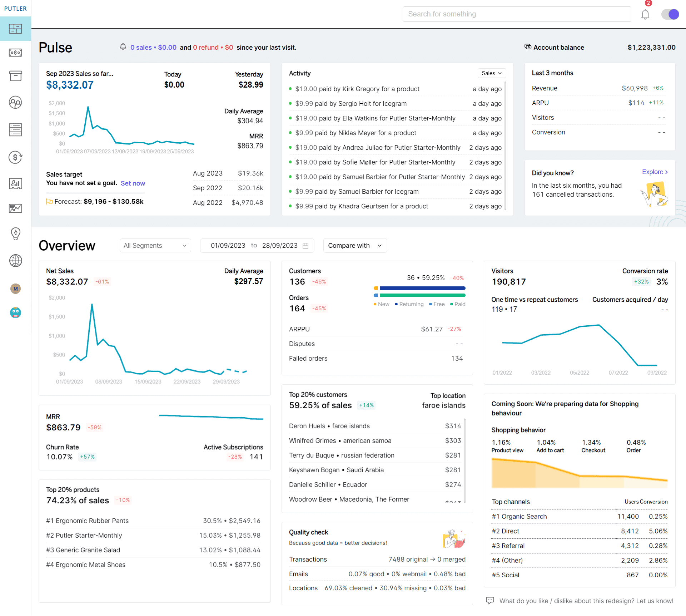Focus the Search for something field
The width and height of the screenshot is (686, 616).
pyautogui.click(x=517, y=14)
